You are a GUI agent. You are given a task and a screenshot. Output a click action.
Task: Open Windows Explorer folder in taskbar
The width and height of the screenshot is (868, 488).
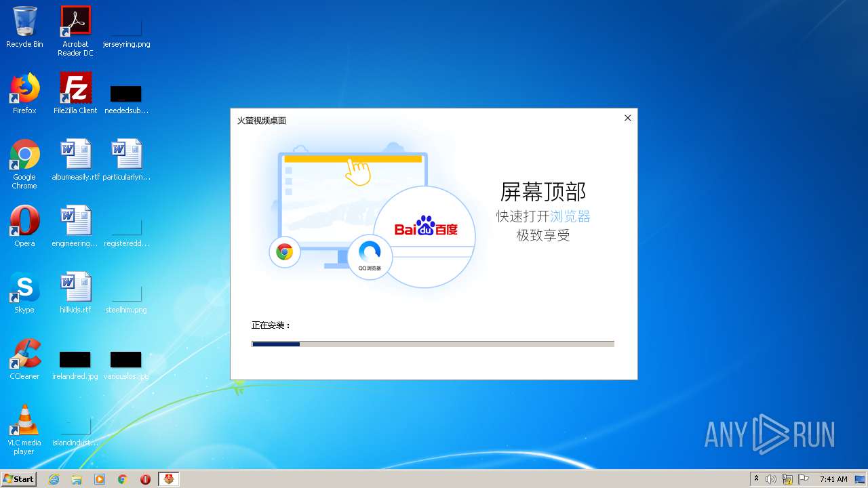pyautogui.click(x=77, y=479)
